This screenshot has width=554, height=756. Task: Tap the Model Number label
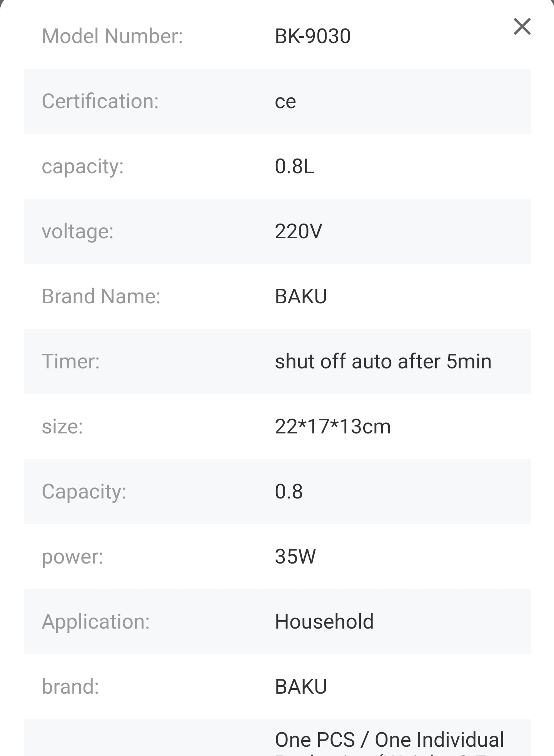pyautogui.click(x=112, y=36)
